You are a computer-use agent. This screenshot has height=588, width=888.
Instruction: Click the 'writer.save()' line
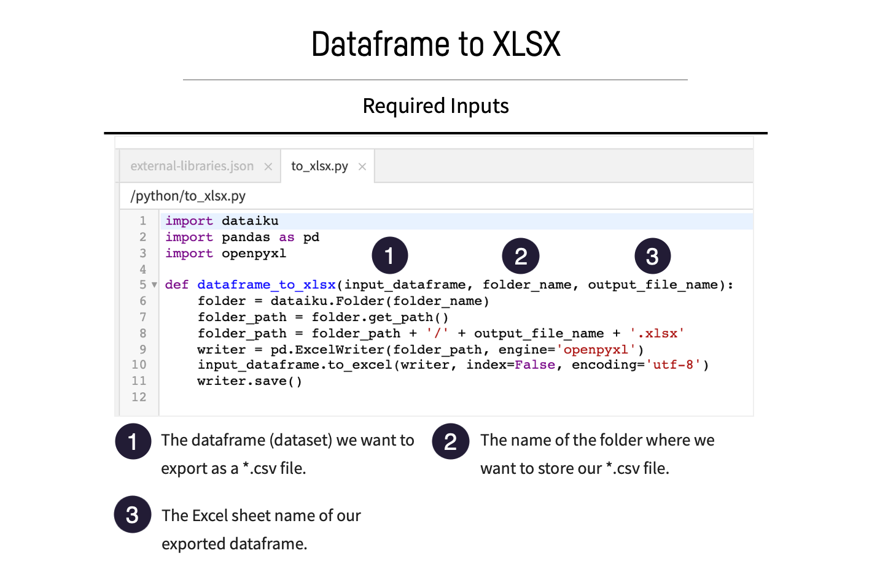(249, 381)
